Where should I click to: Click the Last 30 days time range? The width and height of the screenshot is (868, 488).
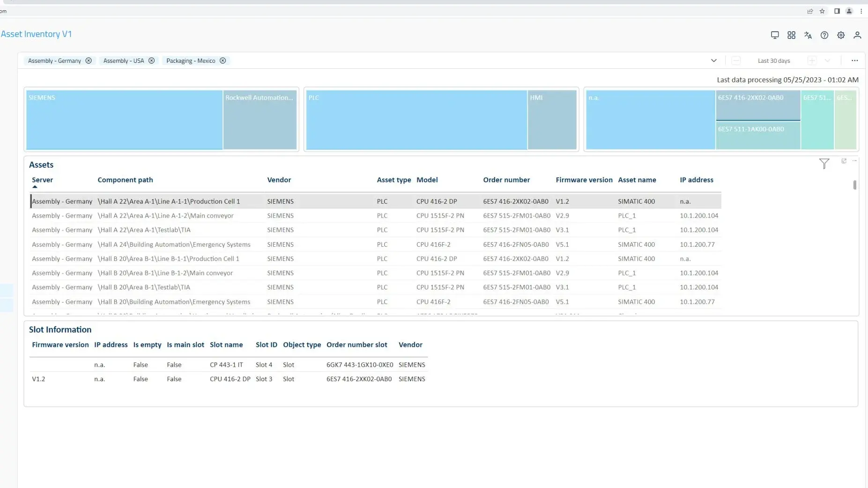click(773, 61)
